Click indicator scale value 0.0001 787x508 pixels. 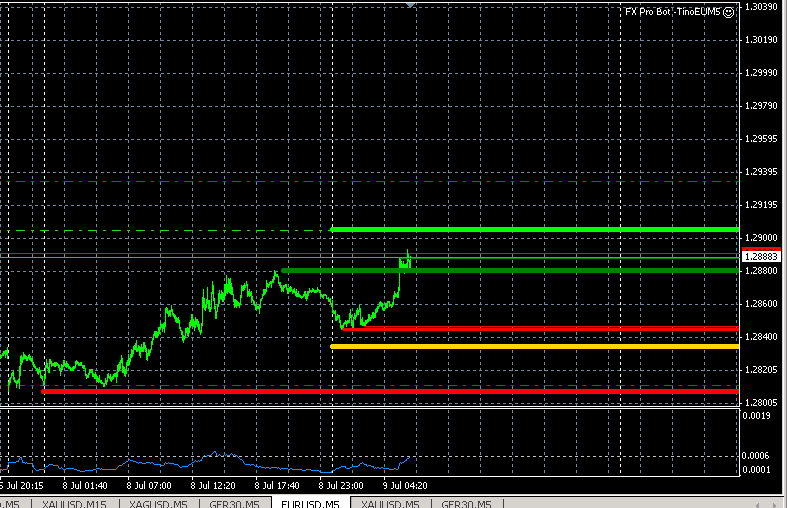tap(756, 470)
